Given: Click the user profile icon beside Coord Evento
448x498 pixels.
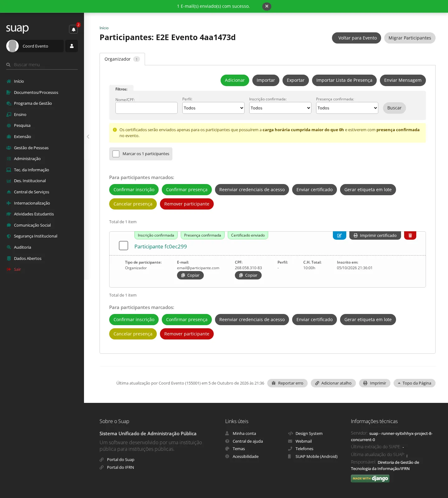Looking at the screenshot, I should tap(72, 46).
